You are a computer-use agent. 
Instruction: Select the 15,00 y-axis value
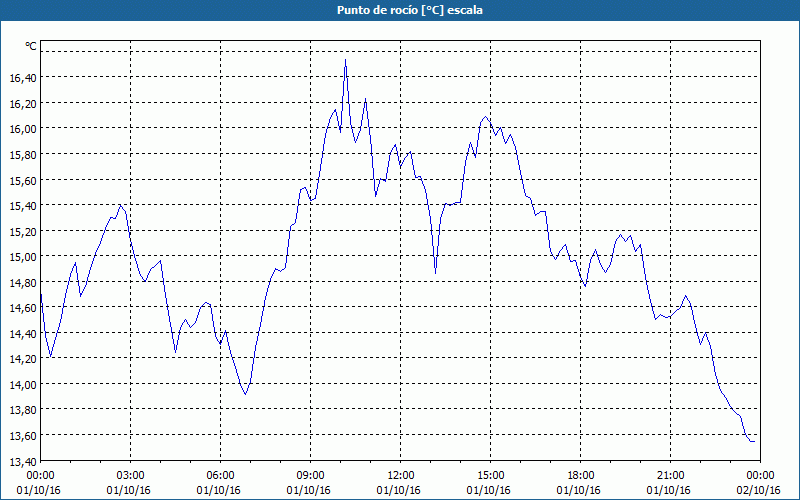pos(23,257)
